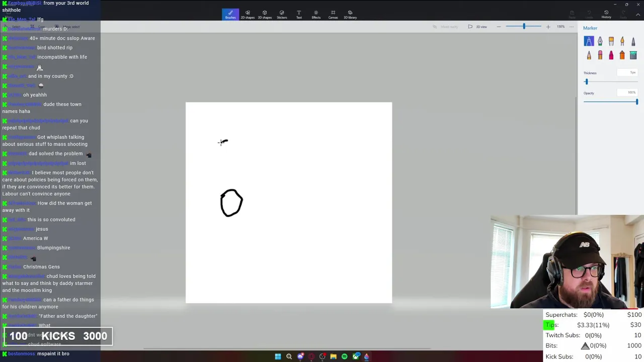This screenshot has height=362, width=644.
Task: Select the Spray can brush
Action: (622, 55)
